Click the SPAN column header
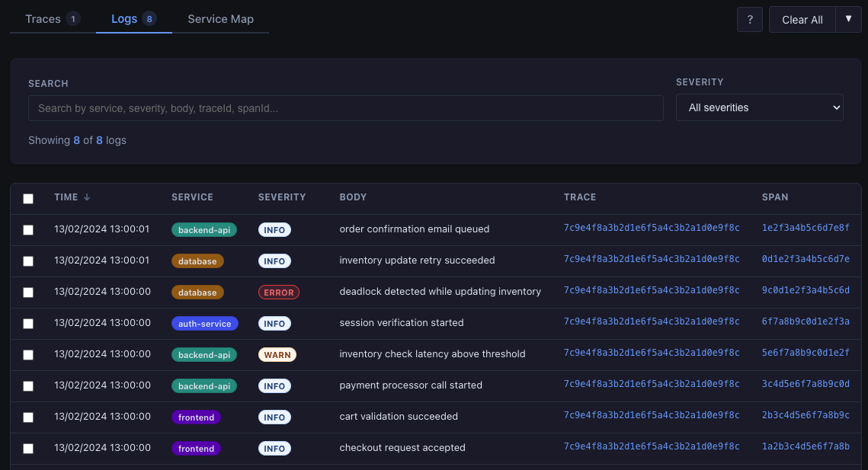This screenshot has height=470, width=868. tap(775, 197)
